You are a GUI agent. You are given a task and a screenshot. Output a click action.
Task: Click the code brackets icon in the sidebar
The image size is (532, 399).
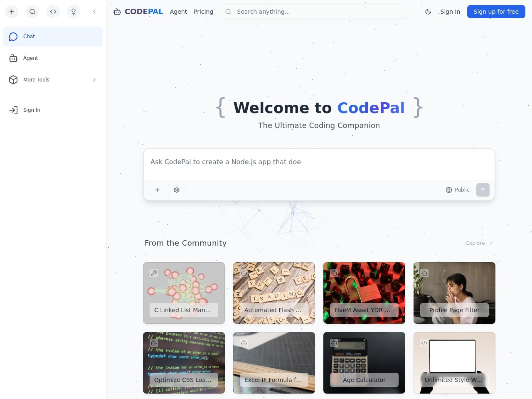53,12
